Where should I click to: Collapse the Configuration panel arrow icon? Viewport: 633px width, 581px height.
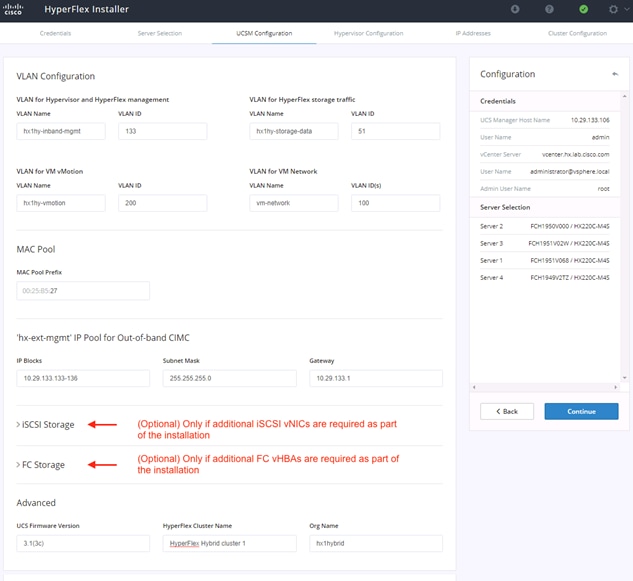615,74
